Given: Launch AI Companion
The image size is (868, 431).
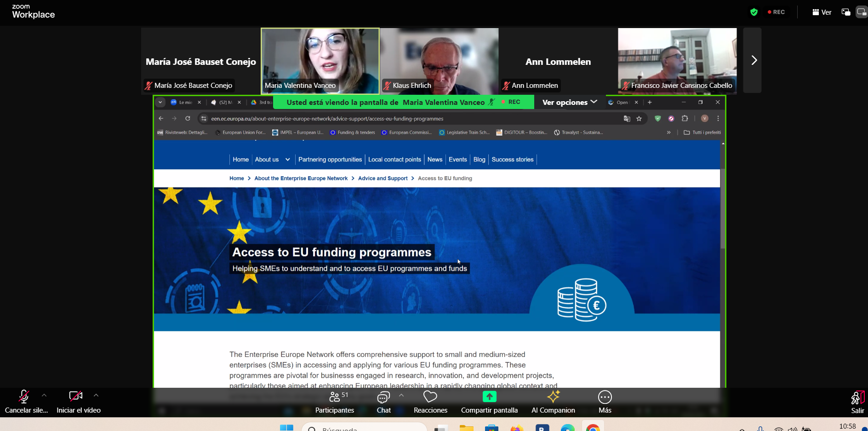Looking at the screenshot, I should [x=553, y=402].
